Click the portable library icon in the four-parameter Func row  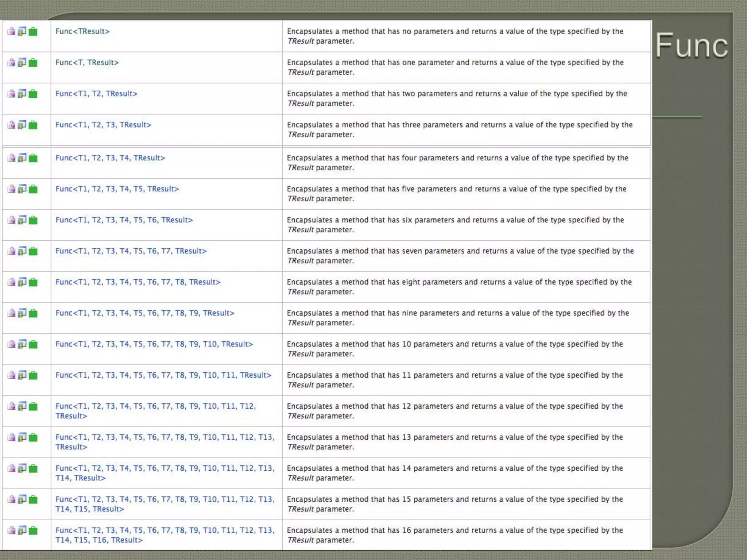(x=22, y=158)
